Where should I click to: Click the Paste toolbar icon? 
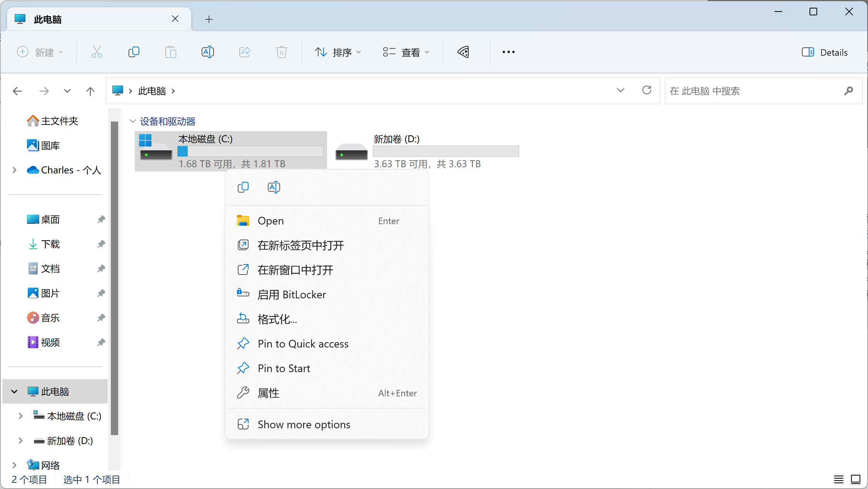click(170, 52)
